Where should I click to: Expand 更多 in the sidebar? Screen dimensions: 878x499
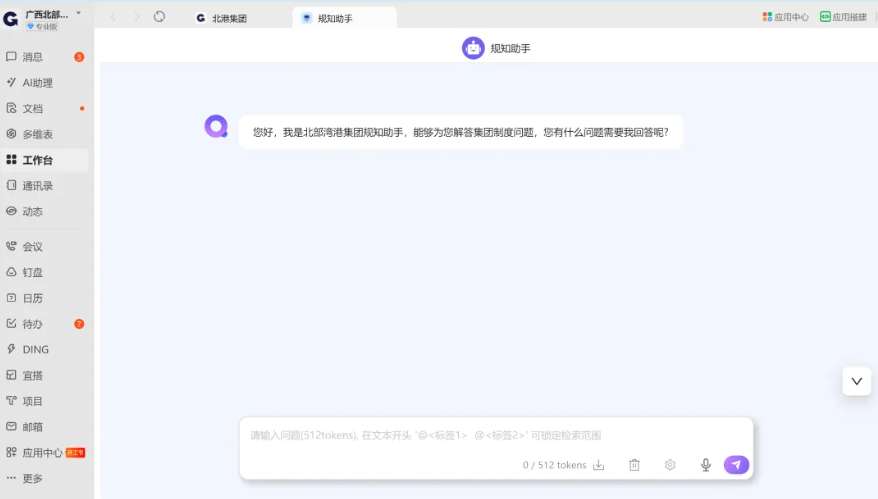pyautogui.click(x=33, y=479)
